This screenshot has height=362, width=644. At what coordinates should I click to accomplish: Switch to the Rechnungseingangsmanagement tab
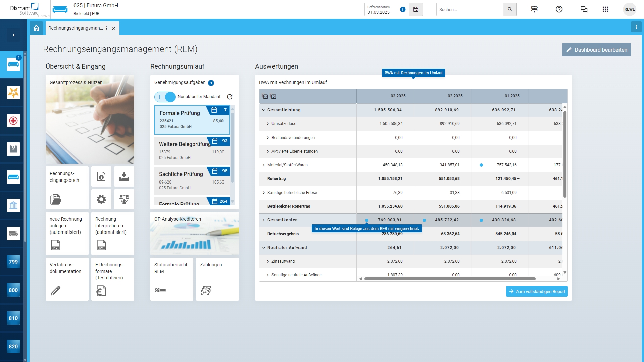point(76,28)
